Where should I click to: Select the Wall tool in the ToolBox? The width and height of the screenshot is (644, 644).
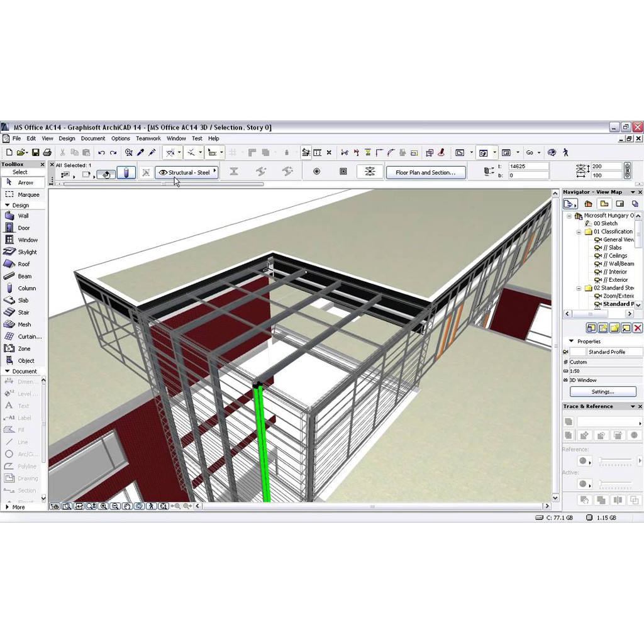pos(23,215)
